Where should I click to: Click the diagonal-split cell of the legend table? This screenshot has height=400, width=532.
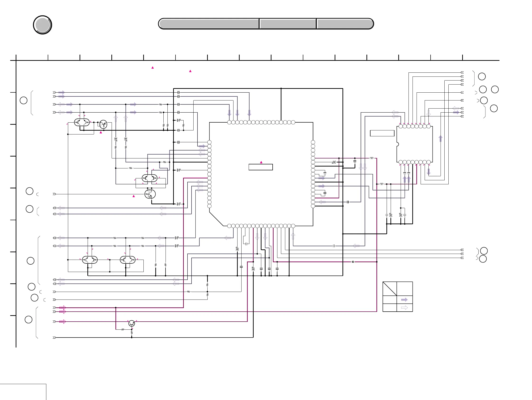coord(390,289)
